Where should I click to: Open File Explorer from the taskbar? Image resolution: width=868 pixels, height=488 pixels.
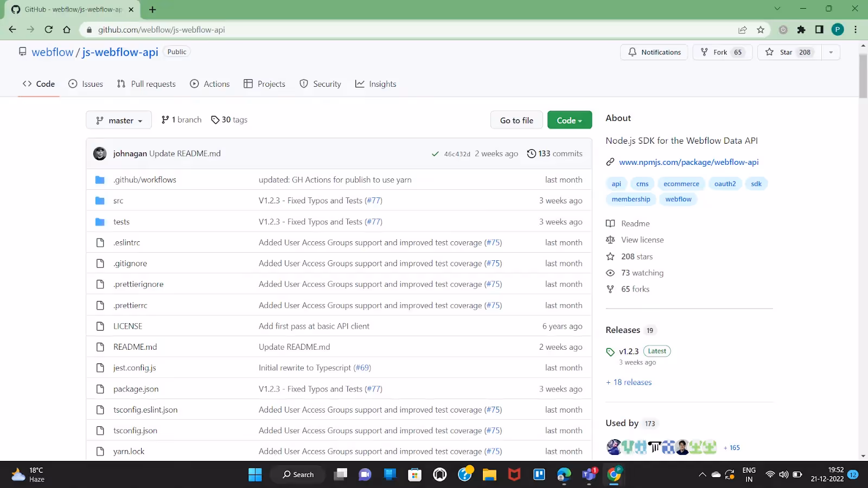coord(489,475)
